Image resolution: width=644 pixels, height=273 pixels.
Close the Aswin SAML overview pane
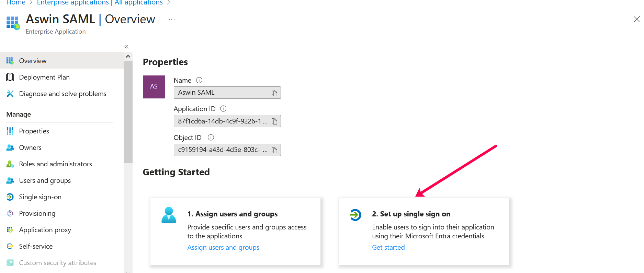[x=636, y=20]
